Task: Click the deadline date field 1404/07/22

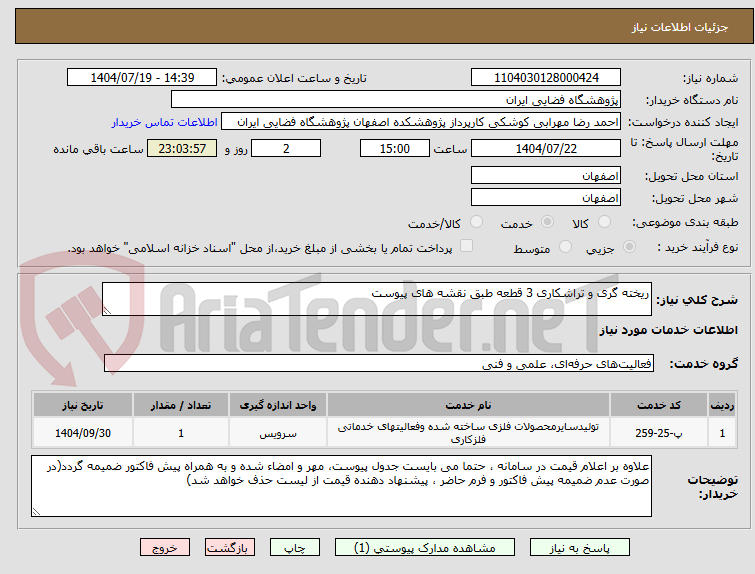Action: tap(546, 148)
